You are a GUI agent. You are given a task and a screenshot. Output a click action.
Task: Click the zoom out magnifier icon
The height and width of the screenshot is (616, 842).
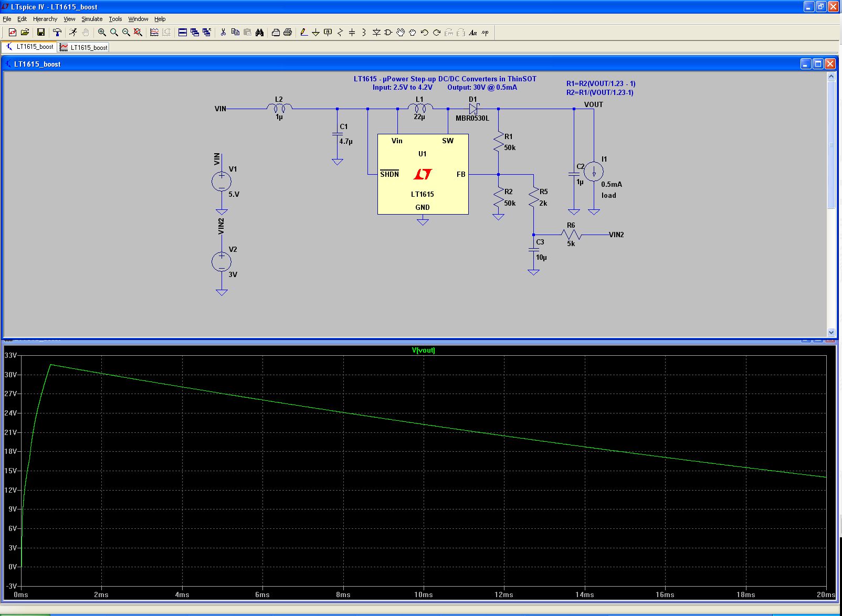pos(126,33)
